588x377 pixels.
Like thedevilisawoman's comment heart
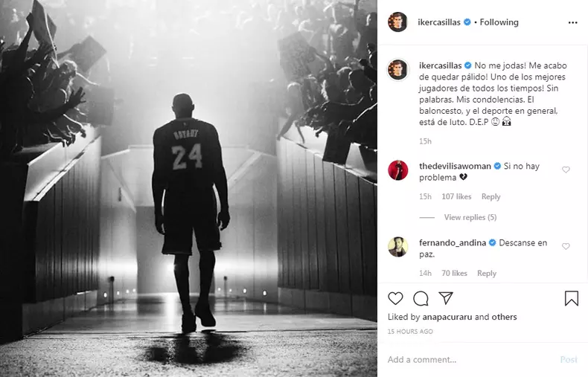click(x=566, y=170)
